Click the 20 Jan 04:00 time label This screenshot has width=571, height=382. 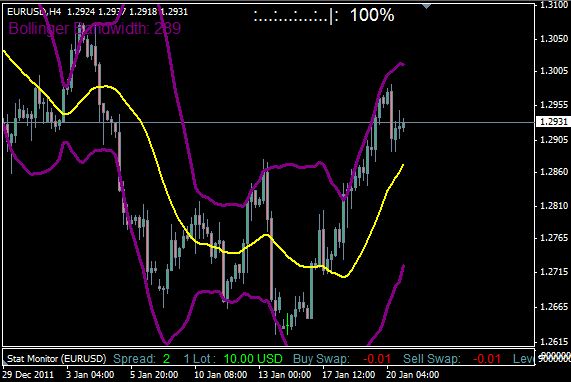coord(412,375)
